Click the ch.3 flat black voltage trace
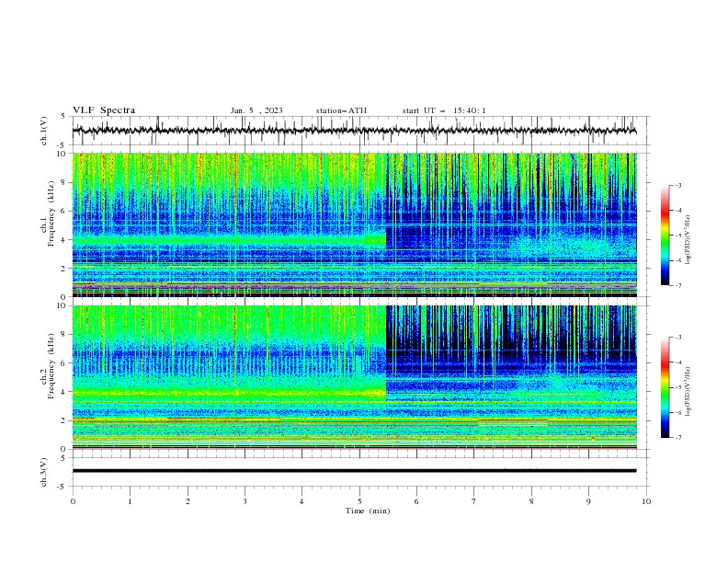Screen dimensions: 728x563 (354, 471)
